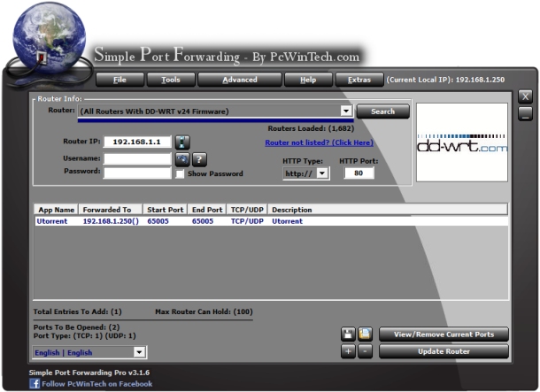Minimize the window with underscore button

(x=525, y=114)
